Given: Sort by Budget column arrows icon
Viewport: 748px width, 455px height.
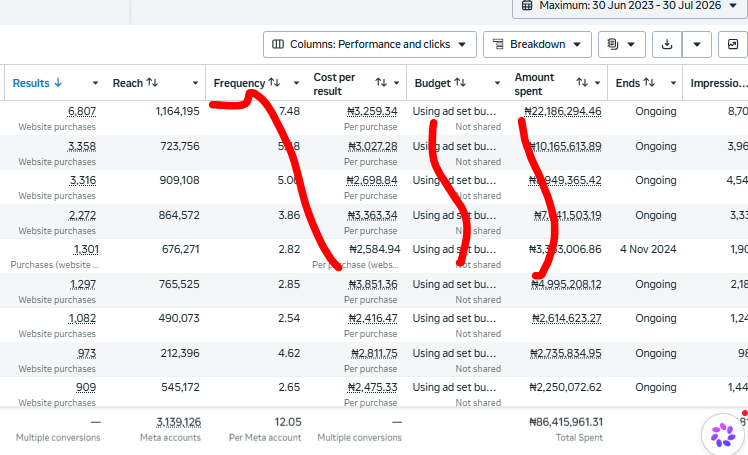Looking at the screenshot, I should (460, 83).
